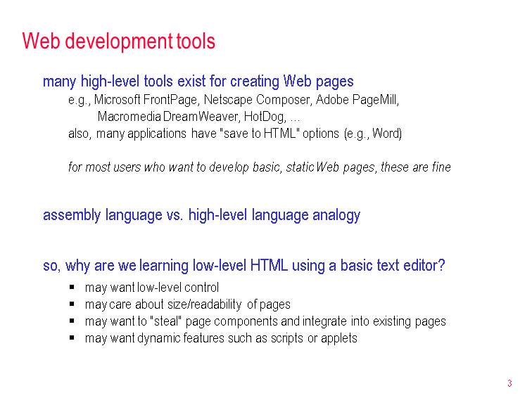Click the square bullet beside the "steal" line
This screenshot has width=532, height=405.
pyautogui.click(x=72, y=321)
